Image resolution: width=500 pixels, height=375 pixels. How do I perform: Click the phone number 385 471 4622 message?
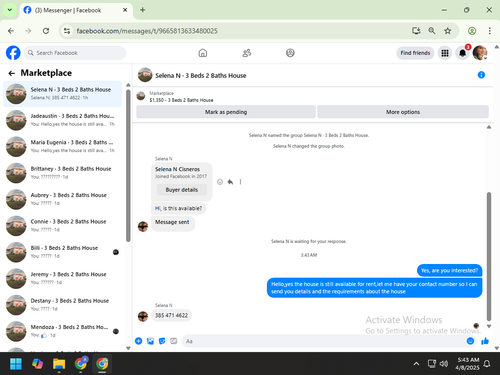(171, 315)
